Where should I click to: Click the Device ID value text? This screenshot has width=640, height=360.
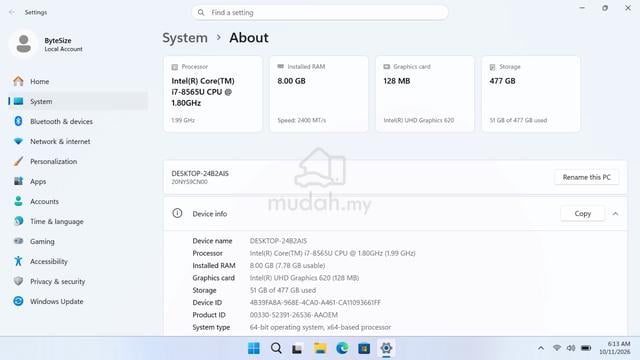click(x=315, y=302)
